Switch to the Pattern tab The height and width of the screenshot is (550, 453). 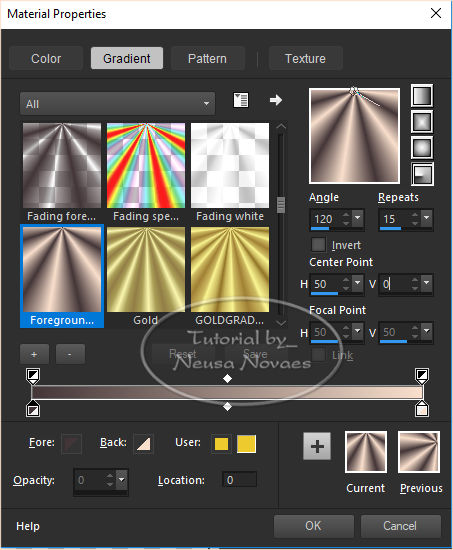pyautogui.click(x=207, y=59)
